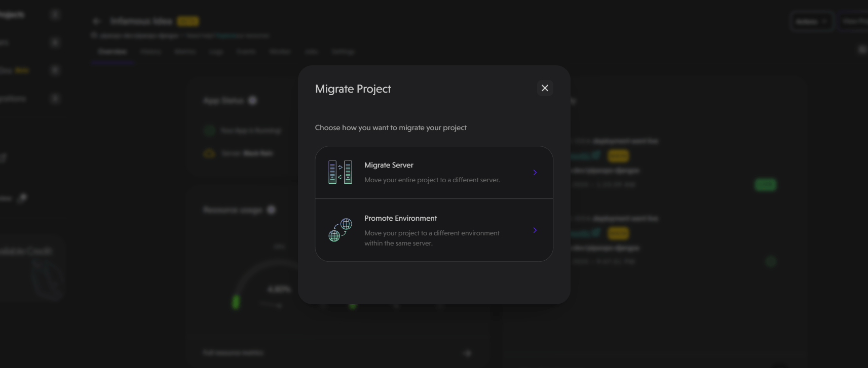The image size is (868, 368).
Task: Click the 'Migrate Project' dialog title
Action: click(x=353, y=89)
